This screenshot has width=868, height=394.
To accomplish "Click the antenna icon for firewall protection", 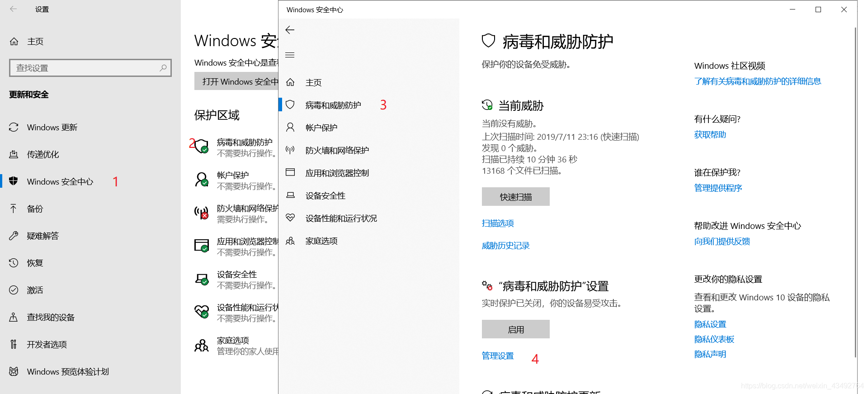I will point(290,150).
